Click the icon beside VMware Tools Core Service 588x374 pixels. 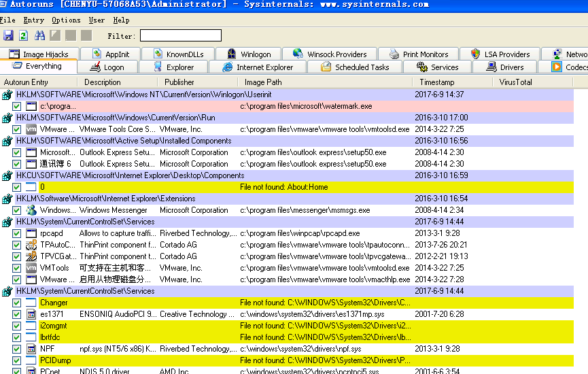point(31,129)
